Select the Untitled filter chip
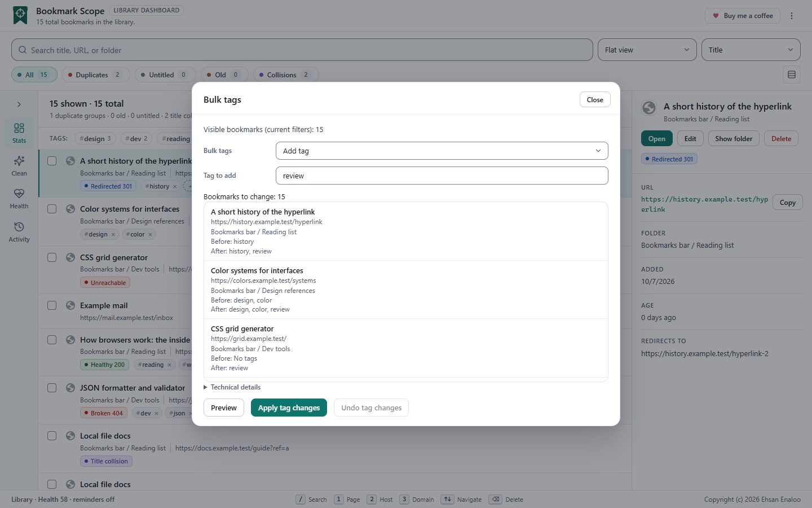Image resolution: width=812 pixels, height=508 pixels. [165, 75]
